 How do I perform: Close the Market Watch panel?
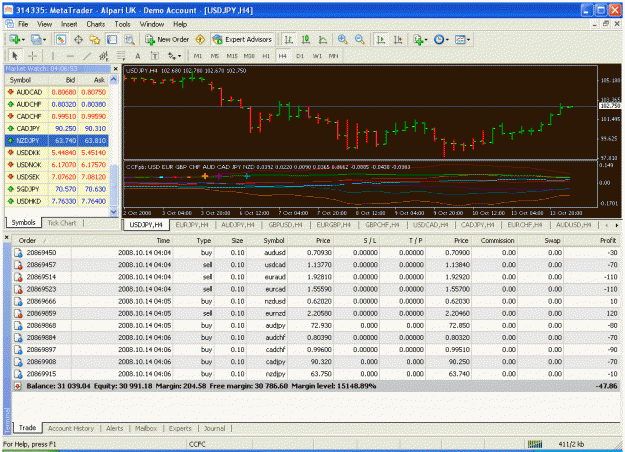tap(116, 69)
